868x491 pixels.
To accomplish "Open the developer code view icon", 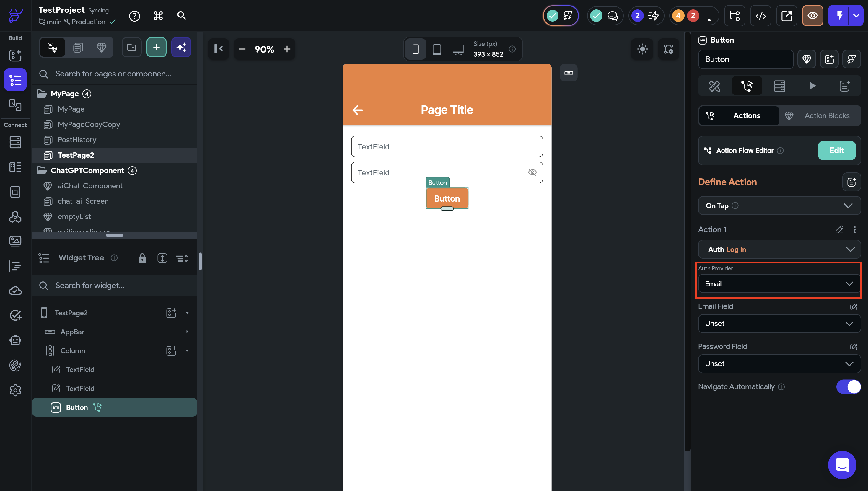I will [x=760, y=16].
